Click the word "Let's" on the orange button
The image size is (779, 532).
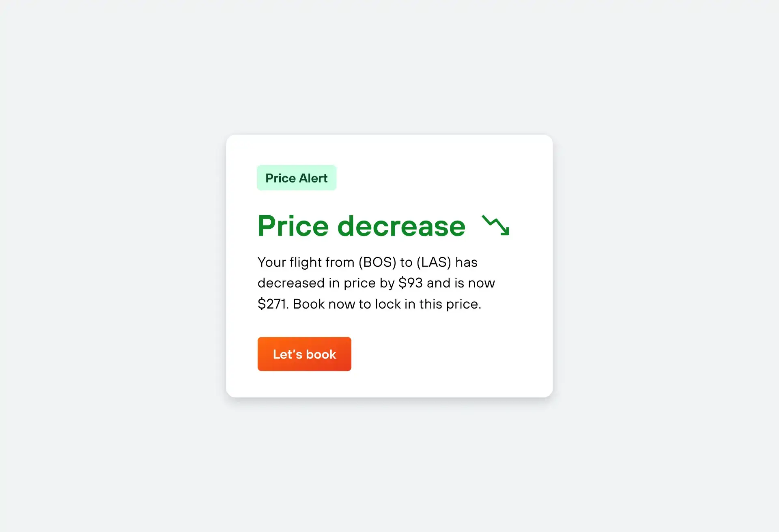click(288, 354)
